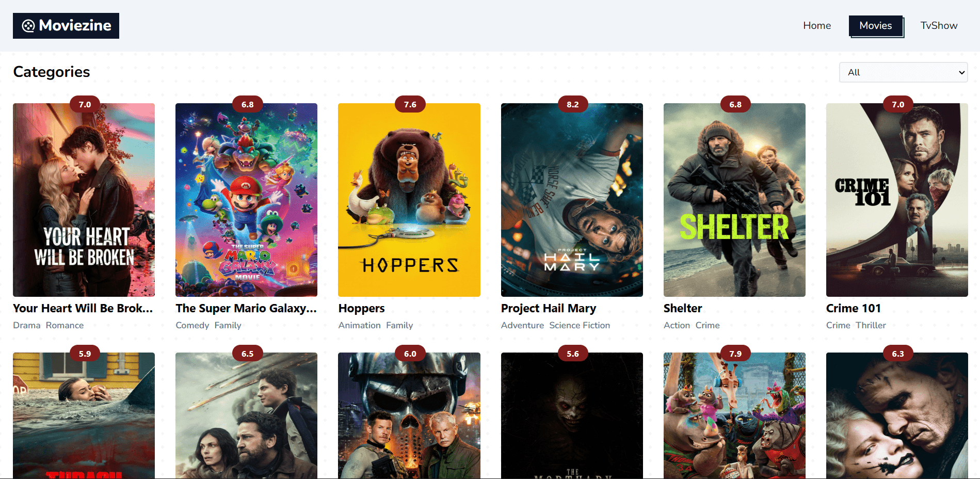Open the Shelter title link
This screenshot has width=980, height=479.
(x=683, y=308)
